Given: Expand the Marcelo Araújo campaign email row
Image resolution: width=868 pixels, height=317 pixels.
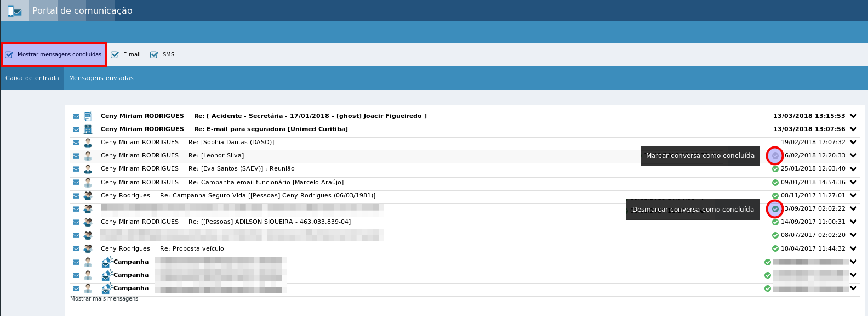Looking at the screenshot, I should tap(853, 183).
